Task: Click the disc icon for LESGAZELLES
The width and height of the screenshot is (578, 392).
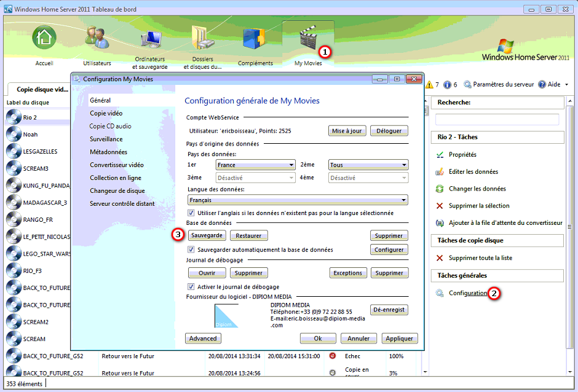Action: 14,151
